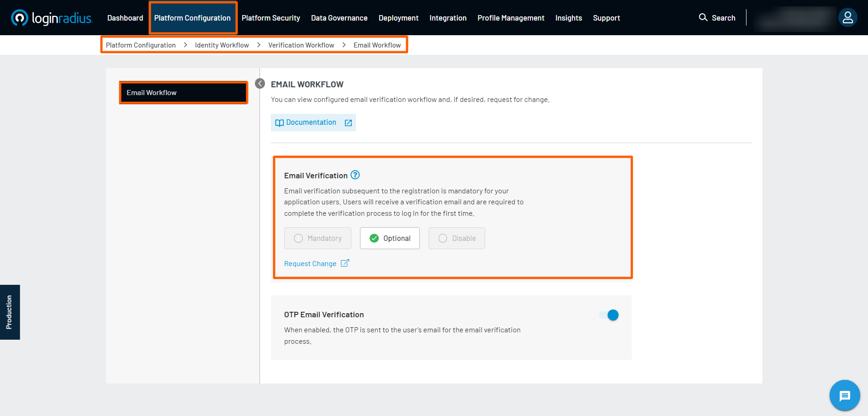868x416 pixels.
Task: Select the Mandatory email verification option
Action: 318,238
